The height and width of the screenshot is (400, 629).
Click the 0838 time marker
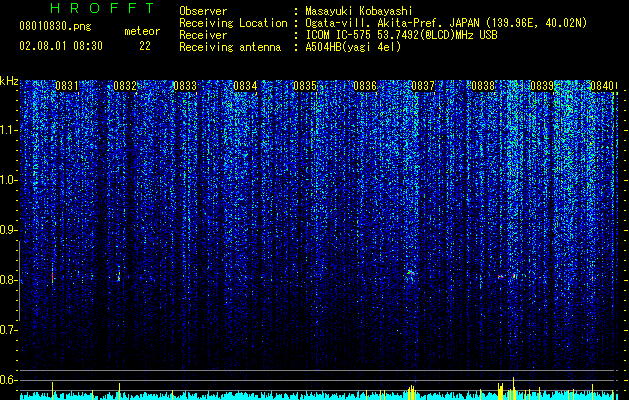[x=483, y=86]
